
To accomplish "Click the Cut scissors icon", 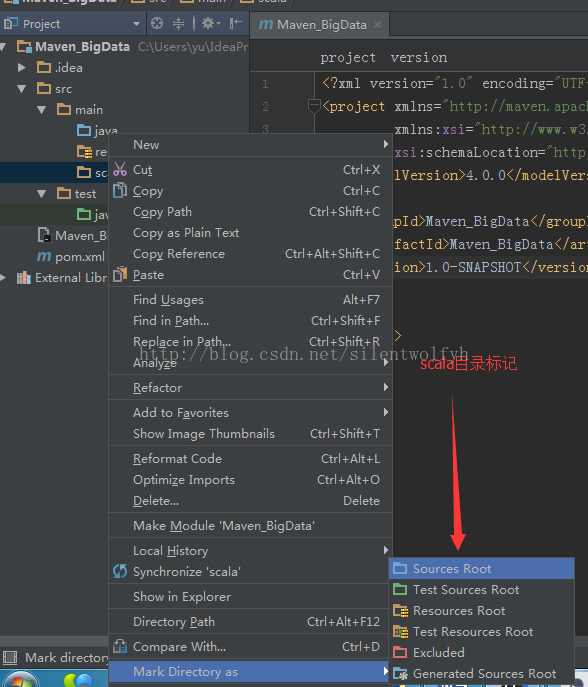I will coord(120,169).
